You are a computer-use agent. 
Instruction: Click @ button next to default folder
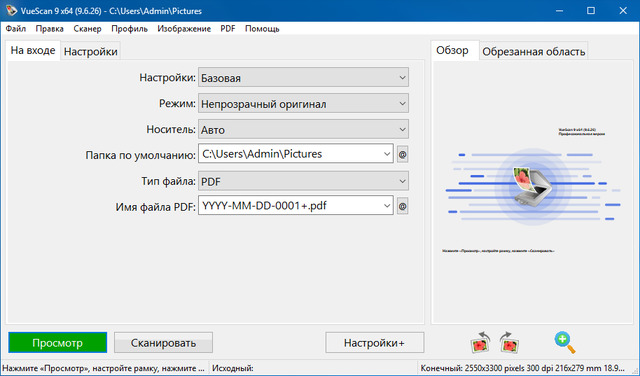pos(402,155)
